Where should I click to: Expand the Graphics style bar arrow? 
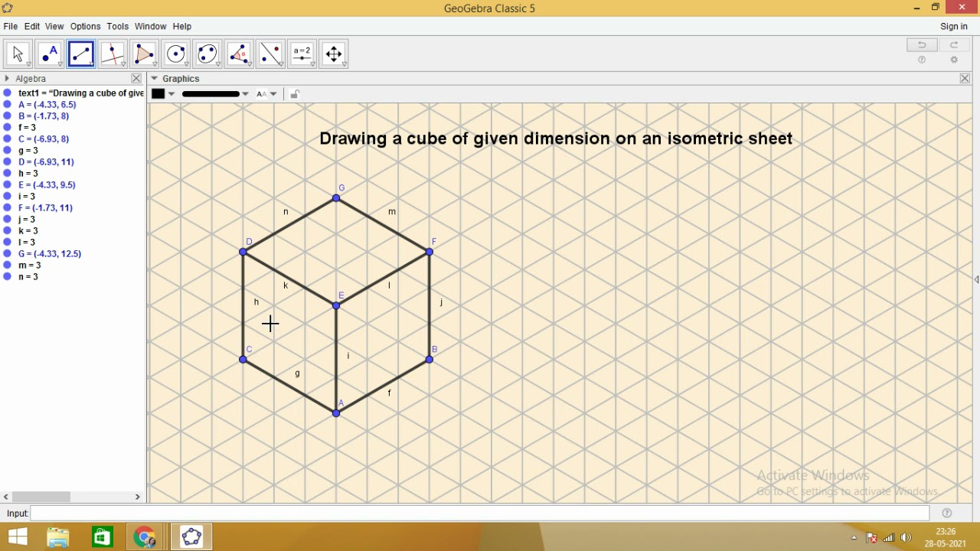click(x=155, y=78)
